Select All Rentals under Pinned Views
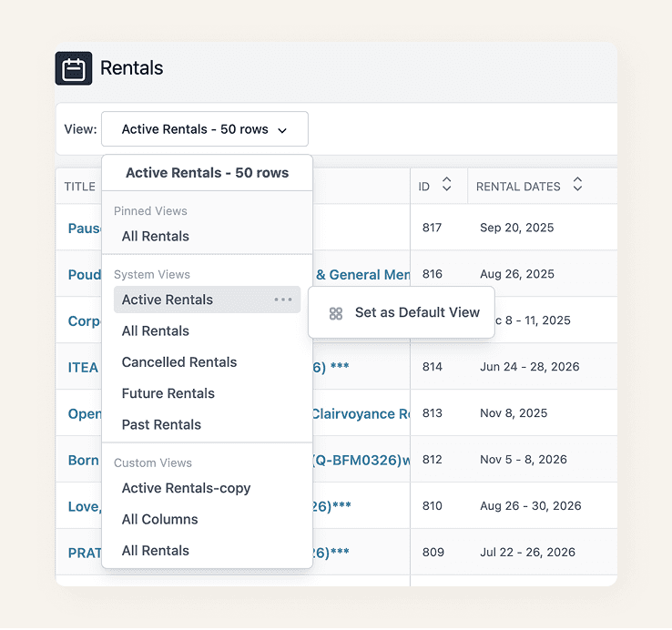Image resolution: width=672 pixels, height=630 pixels. tap(155, 236)
